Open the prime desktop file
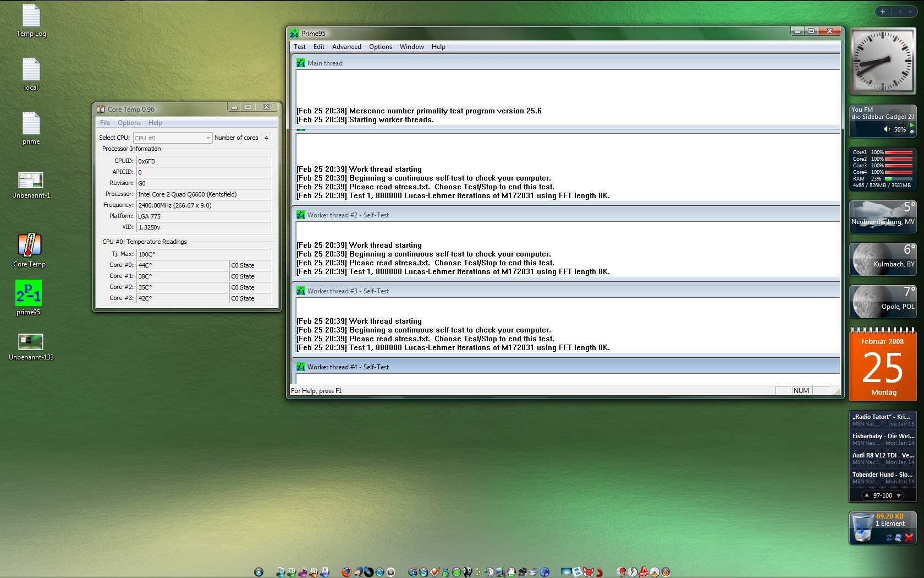This screenshot has height=578, width=924. point(31,128)
